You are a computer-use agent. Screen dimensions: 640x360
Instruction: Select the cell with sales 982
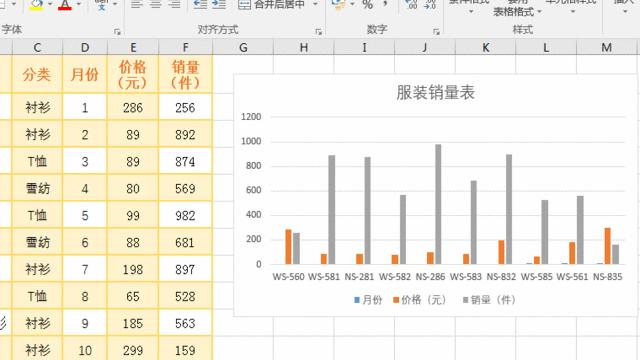[185, 215]
